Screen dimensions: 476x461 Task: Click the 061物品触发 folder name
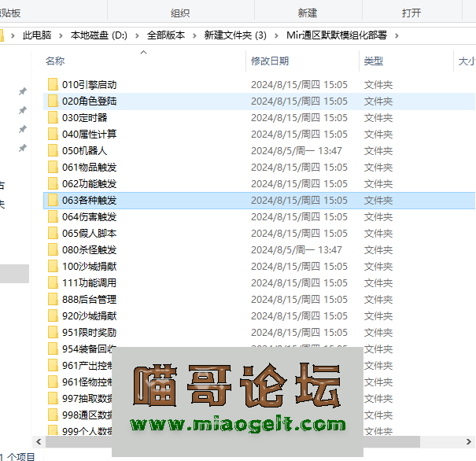pyautogui.click(x=89, y=168)
